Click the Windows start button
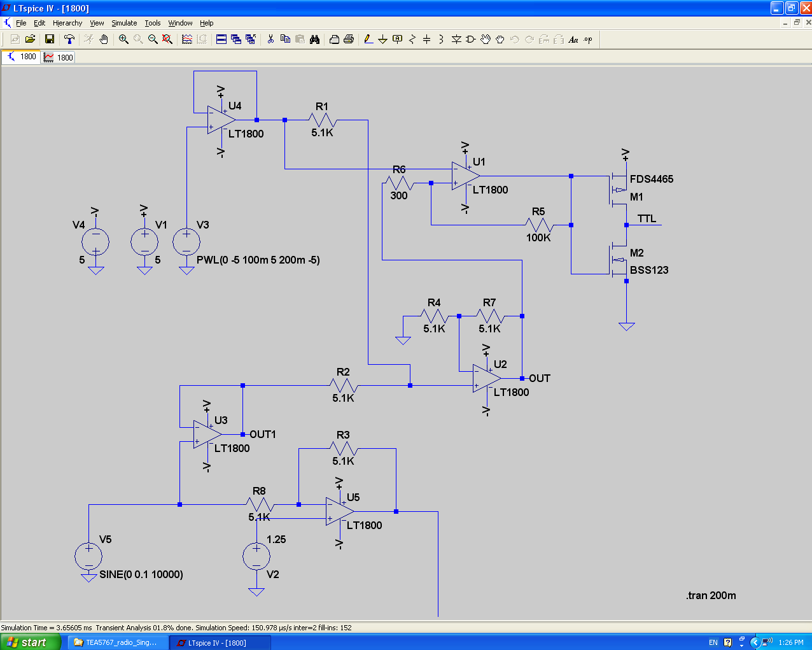Viewport: 812px width, 650px height. [x=31, y=642]
